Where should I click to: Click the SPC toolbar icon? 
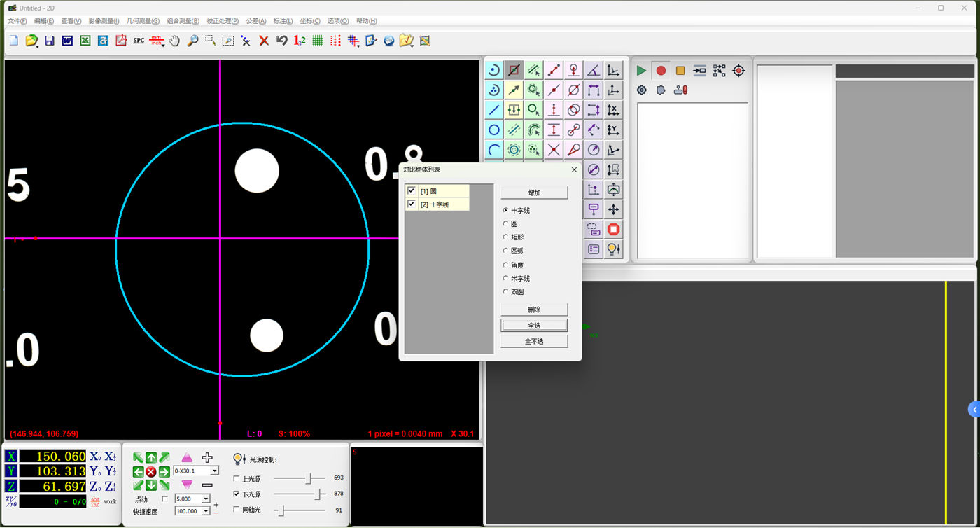click(x=139, y=41)
